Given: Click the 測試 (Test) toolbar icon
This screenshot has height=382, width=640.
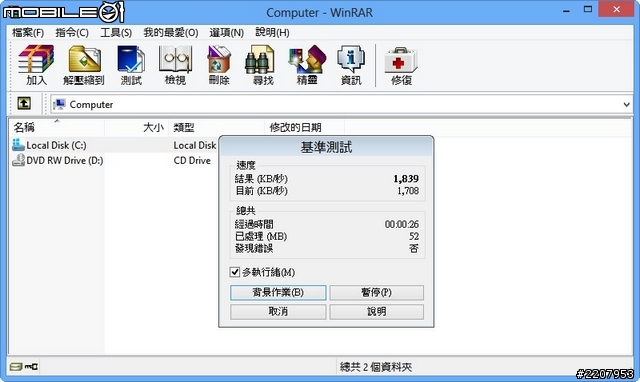Looking at the screenshot, I should pyautogui.click(x=131, y=65).
